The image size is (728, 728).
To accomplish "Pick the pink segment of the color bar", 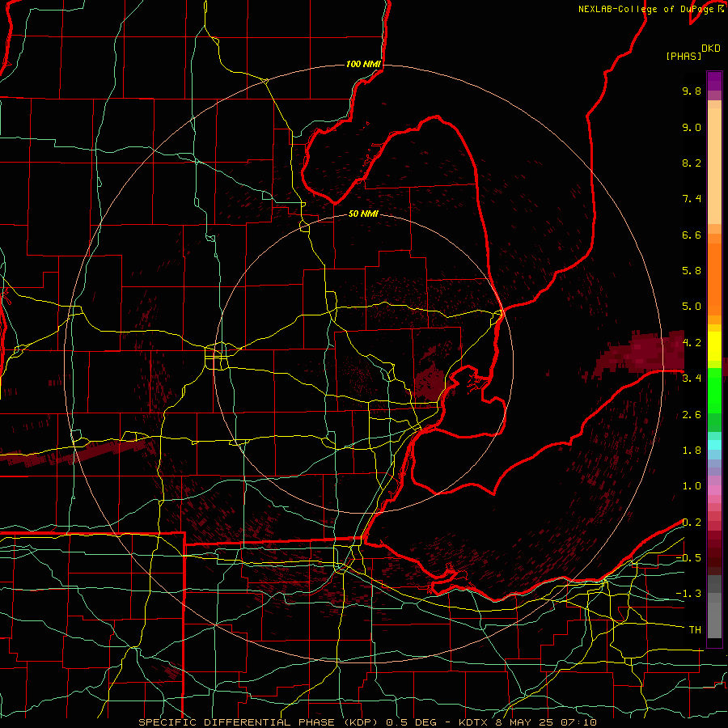I will pos(714,490).
